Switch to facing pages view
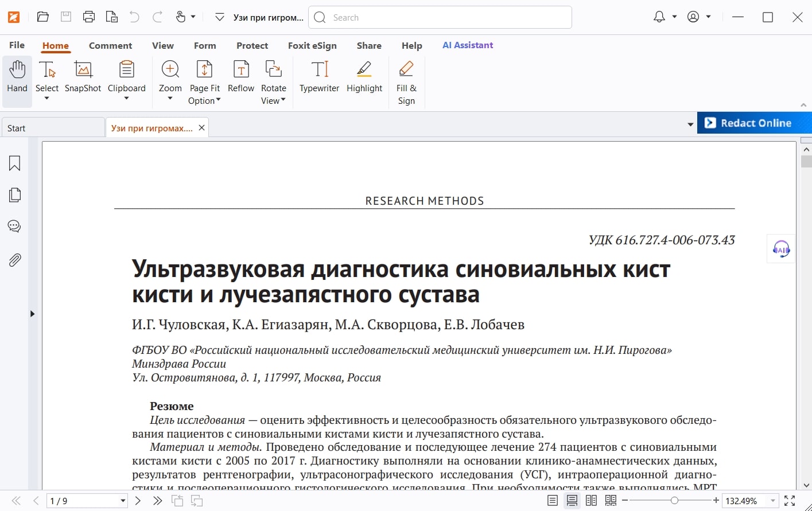The image size is (812, 511). click(x=591, y=501)
